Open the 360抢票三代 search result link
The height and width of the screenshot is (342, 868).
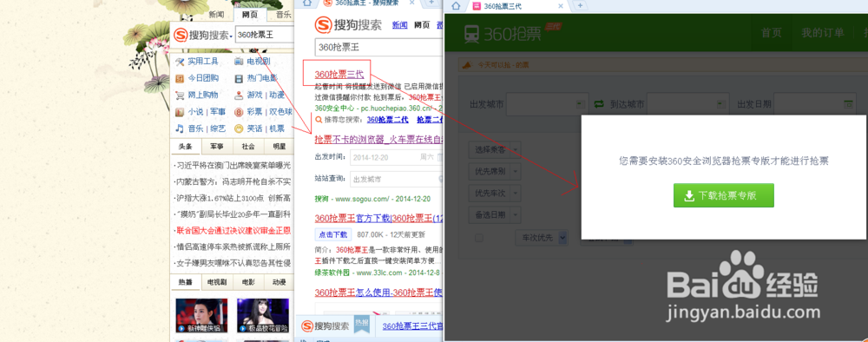pos(339,74)
